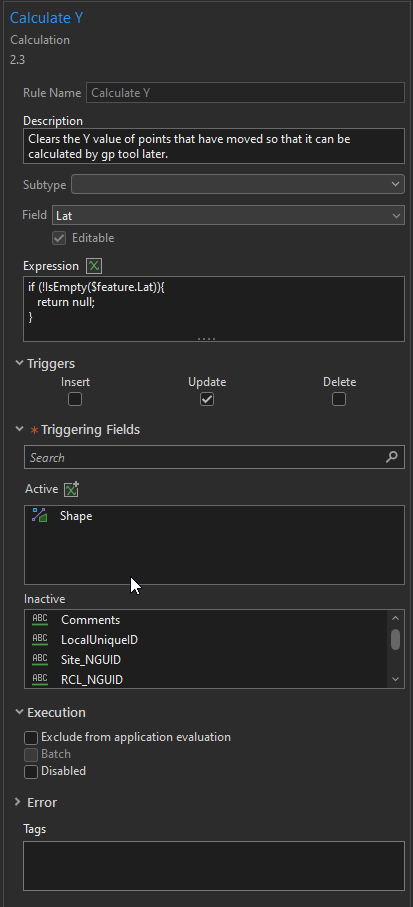
Task: Check Exclude from application evaluation
Action: pyautogui.click(x=31, y=738)
